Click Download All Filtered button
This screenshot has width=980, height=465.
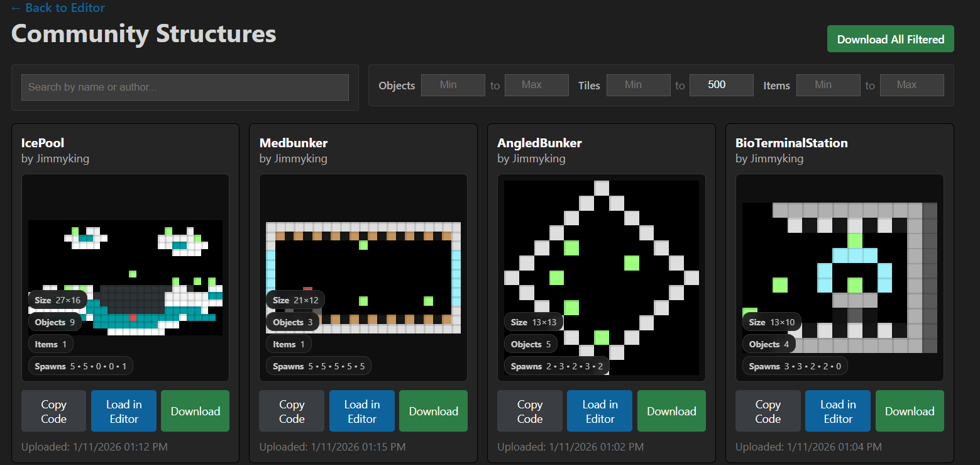tap(890, 39)
